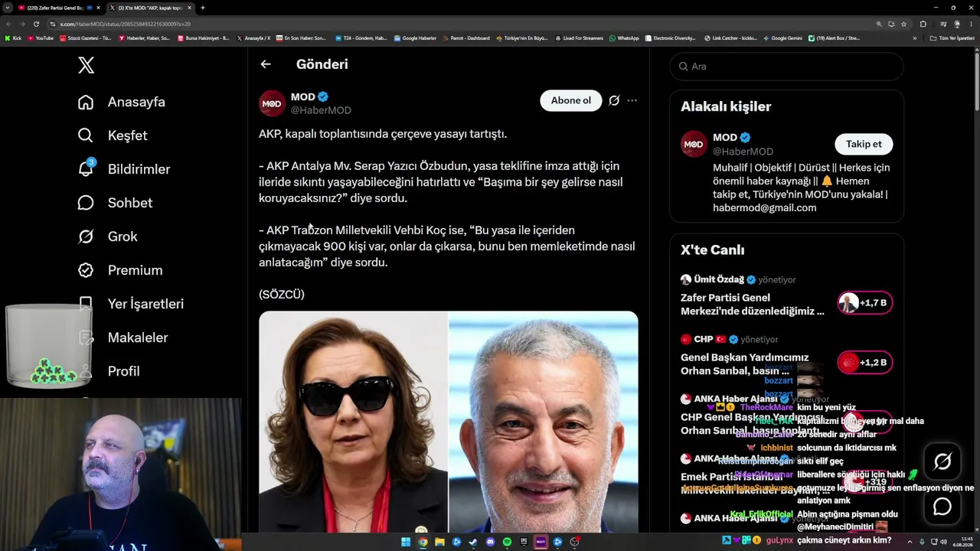Open the right photo of smiling man
The image size is (980, 551).
click(x=544, y=422)
